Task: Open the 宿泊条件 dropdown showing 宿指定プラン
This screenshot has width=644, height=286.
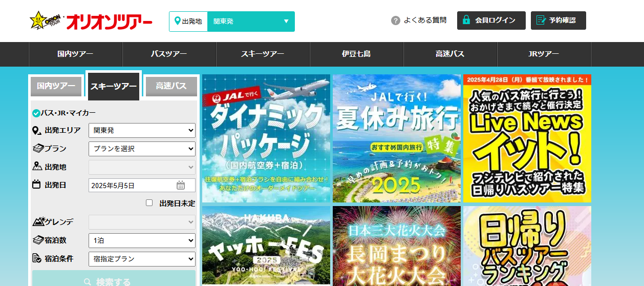Action: point(142,259)
